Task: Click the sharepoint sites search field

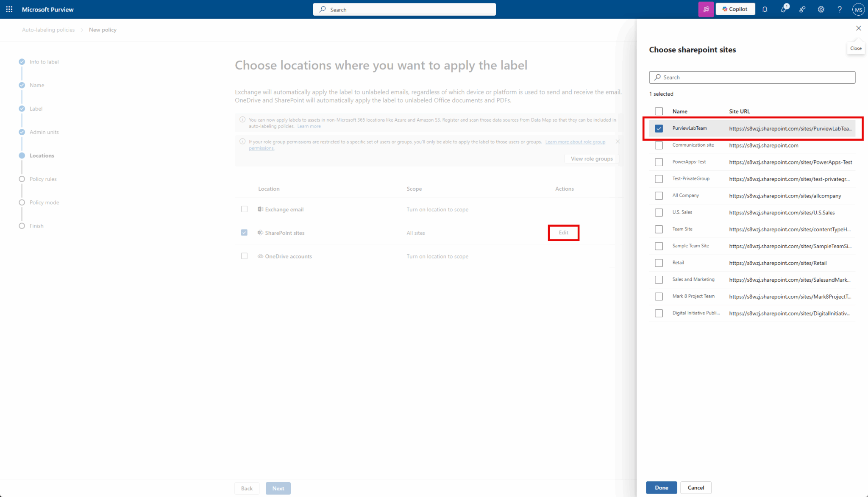Action: click(x=751, y=77)
